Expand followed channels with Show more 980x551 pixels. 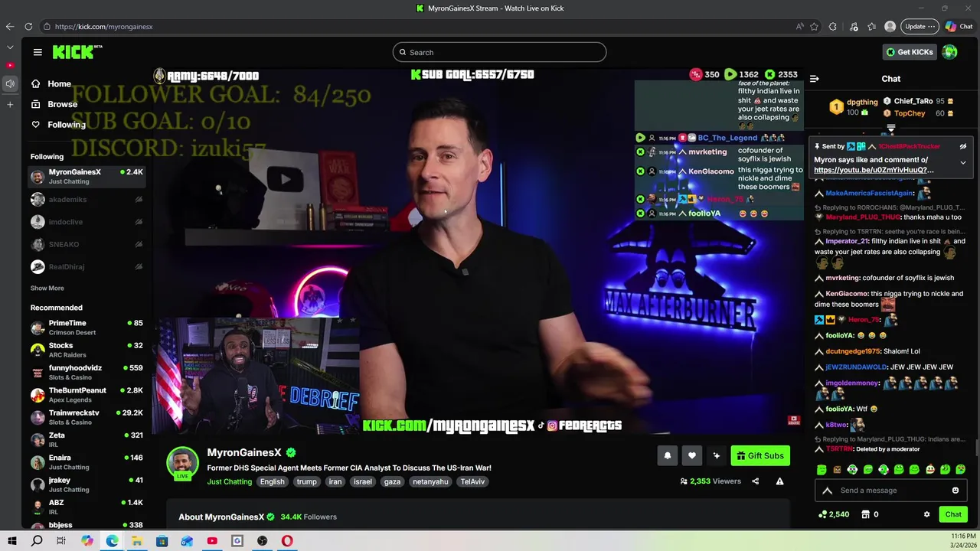click(x=47, y=288)
